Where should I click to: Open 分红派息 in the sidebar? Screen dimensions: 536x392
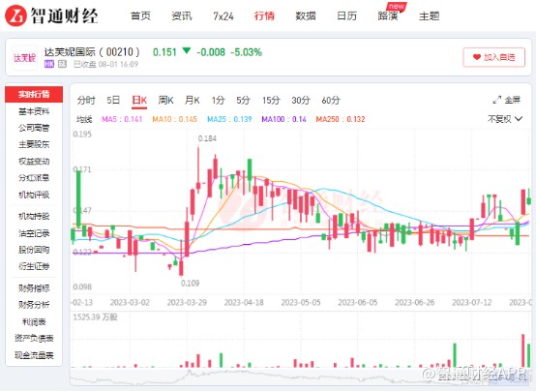(34, 178)
